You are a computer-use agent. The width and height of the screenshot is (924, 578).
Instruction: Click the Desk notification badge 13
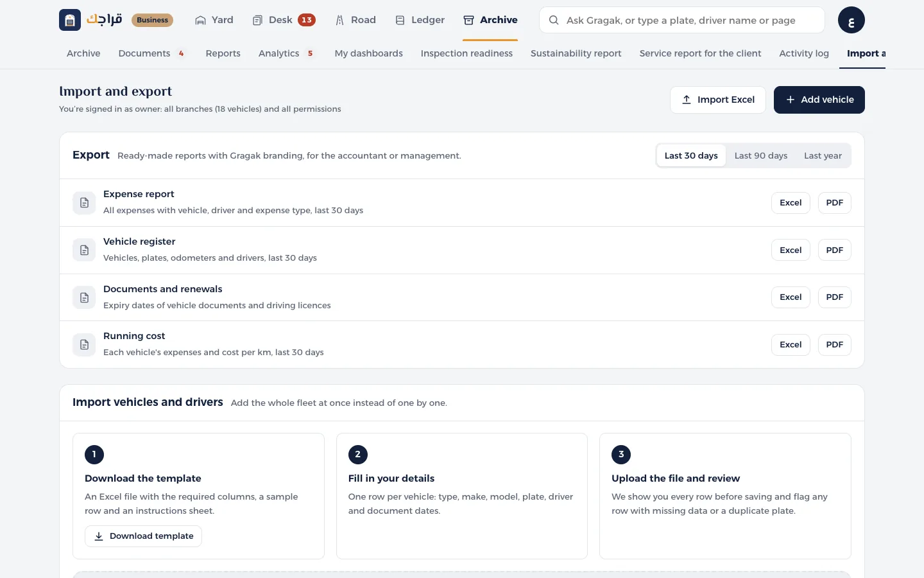pyautogui.click(x=307, y=20)
